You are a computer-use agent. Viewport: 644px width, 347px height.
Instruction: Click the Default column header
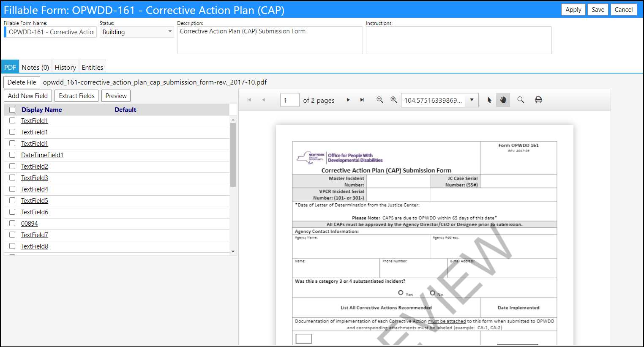click(126, 110)
